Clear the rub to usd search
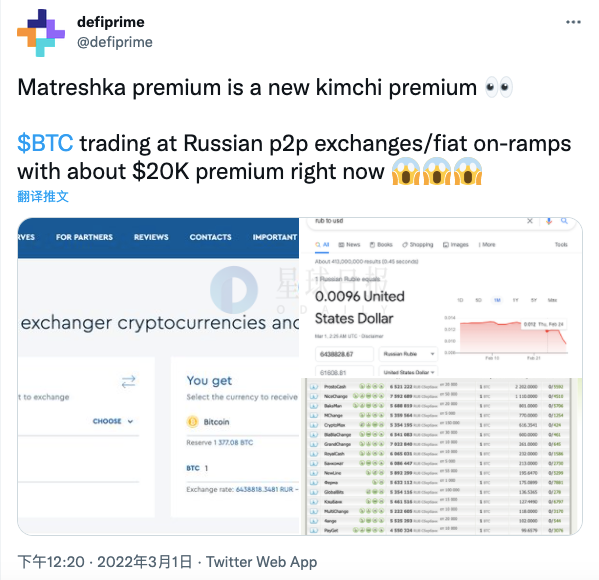This screenshot has width=599, height=580. coord(530,221)
